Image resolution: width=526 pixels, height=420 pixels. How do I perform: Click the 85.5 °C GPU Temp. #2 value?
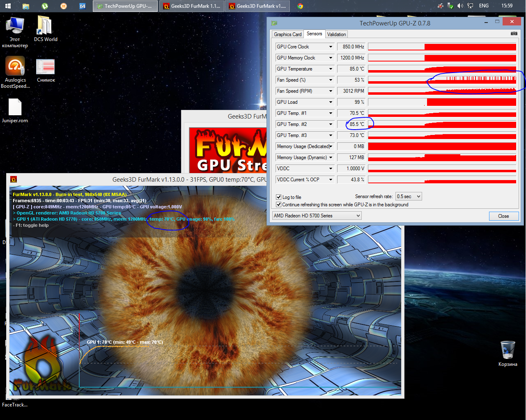coord(351,124)
